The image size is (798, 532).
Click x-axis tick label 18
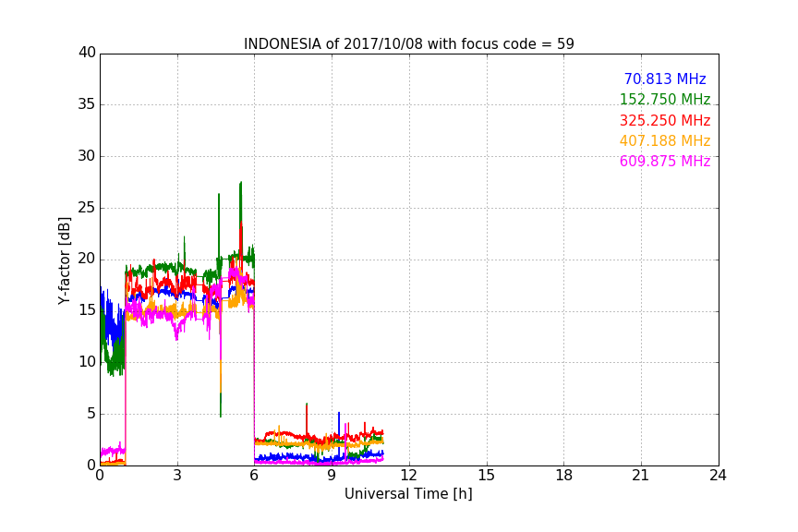pyautogui.click(x=564, y=476)
